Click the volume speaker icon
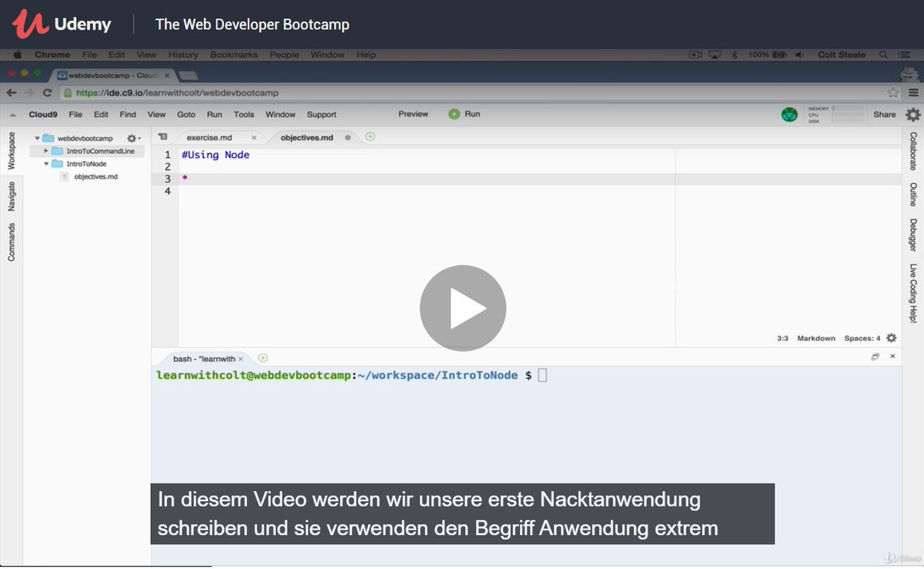924x569 pixels. tap(799, 55)
